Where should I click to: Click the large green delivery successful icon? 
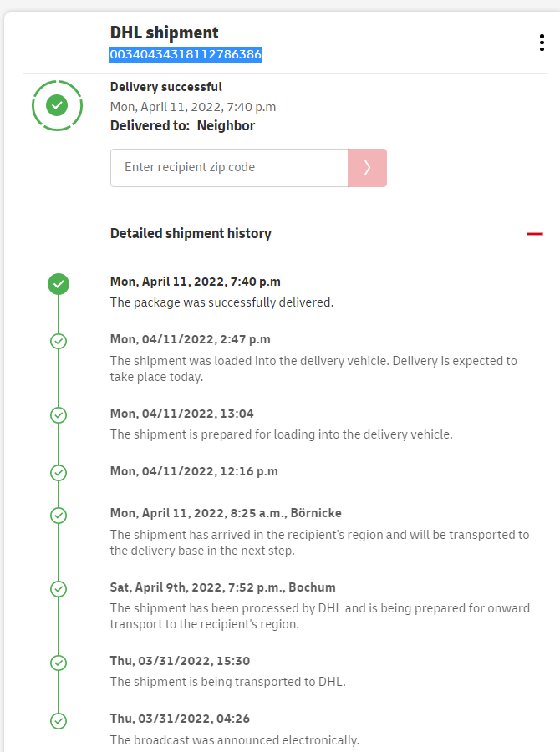click(x=57, y=105)
